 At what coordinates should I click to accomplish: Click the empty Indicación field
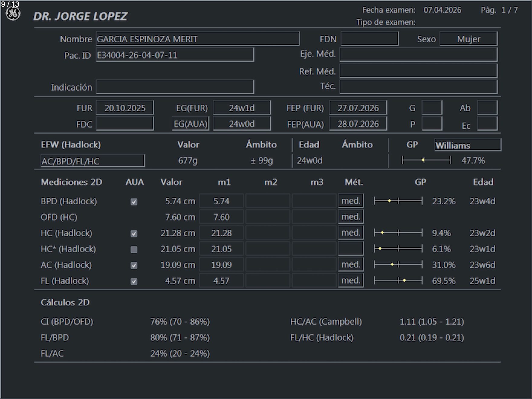tap(175, 87)
